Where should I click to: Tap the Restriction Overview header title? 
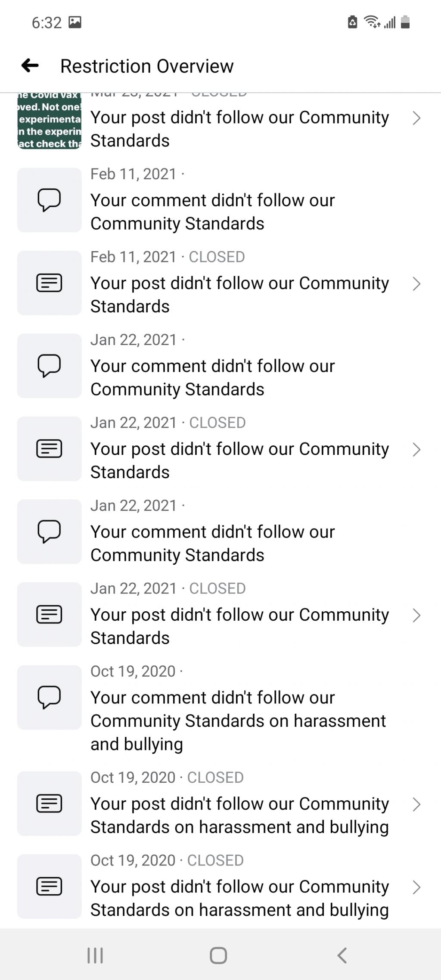coord(147,66)
